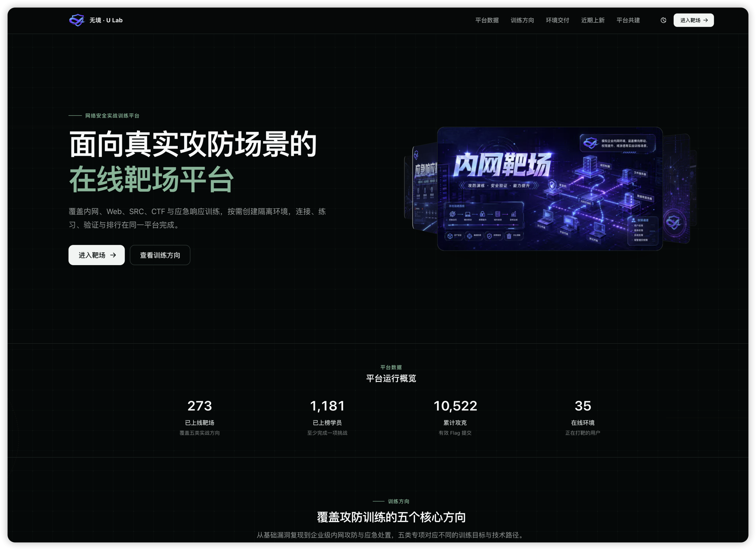Toggle the dark mode moon icon
The width and height of the screenshot is (756, 550).
(663, 20)
